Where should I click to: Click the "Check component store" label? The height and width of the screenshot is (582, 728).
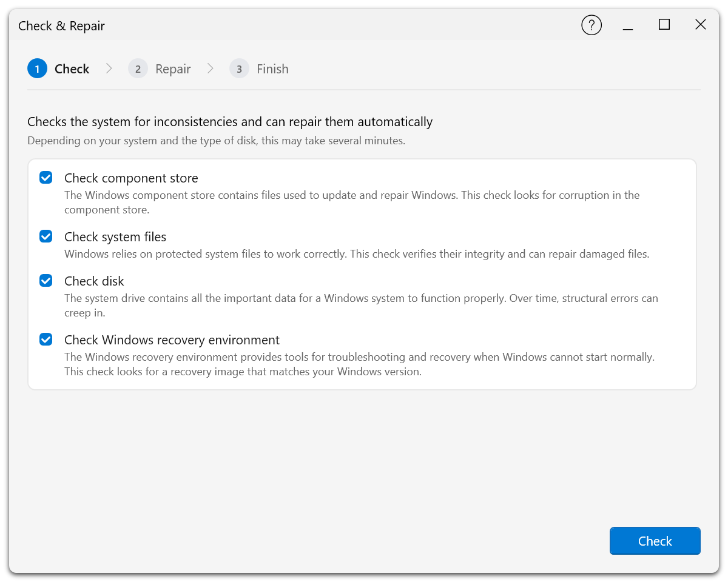[x=131, y=178]
